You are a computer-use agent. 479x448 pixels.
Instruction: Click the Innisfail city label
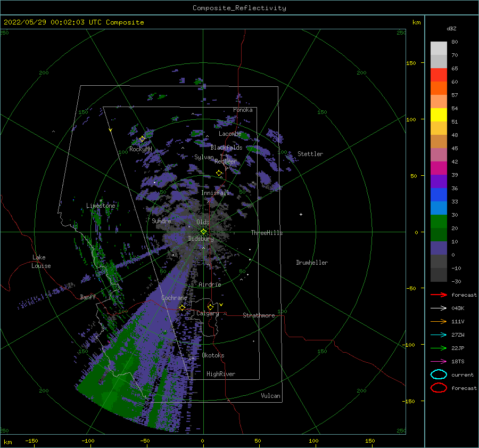215,193
